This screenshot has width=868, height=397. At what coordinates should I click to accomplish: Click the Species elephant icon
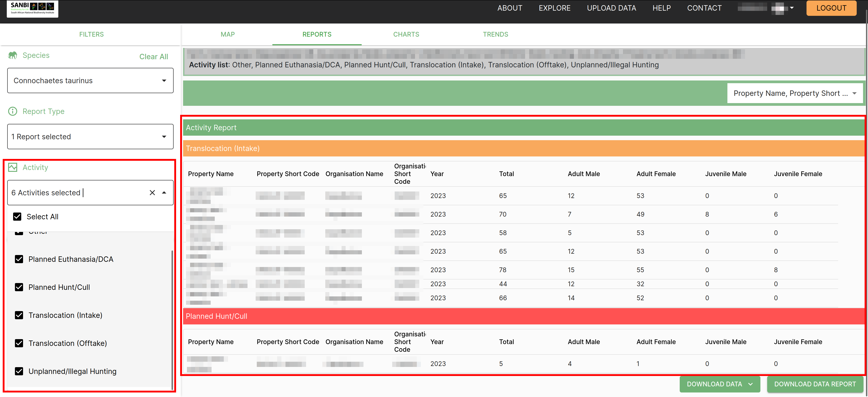click(12, 55)
